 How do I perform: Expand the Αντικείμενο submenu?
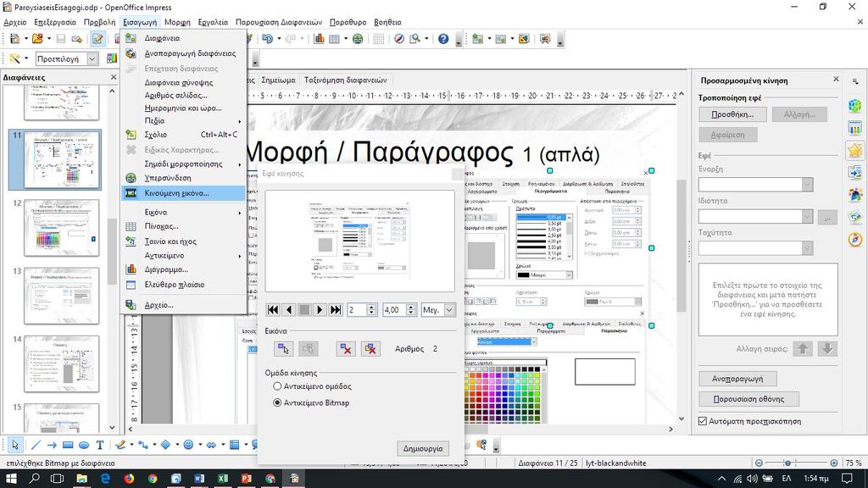pyautogui.click(x=183, y=256)
